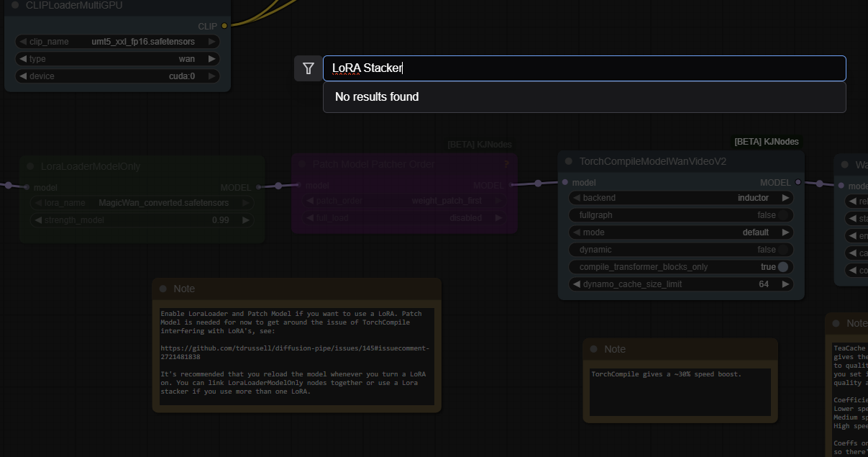Screen dimensions: 868x457
Task: Click the CLIP output connector
Action: [224, 25]
